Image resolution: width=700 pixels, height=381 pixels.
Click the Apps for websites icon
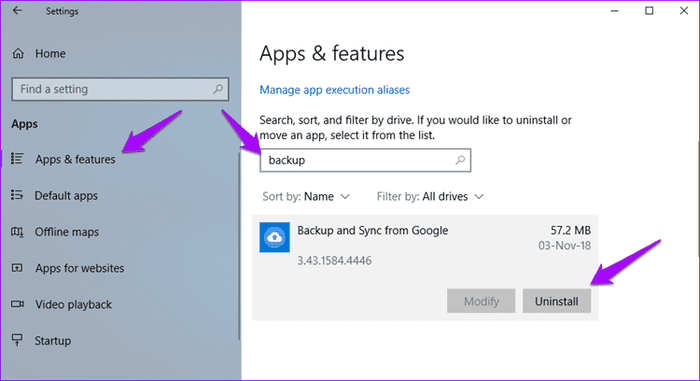pyautogui.click(x=17, y=268)
